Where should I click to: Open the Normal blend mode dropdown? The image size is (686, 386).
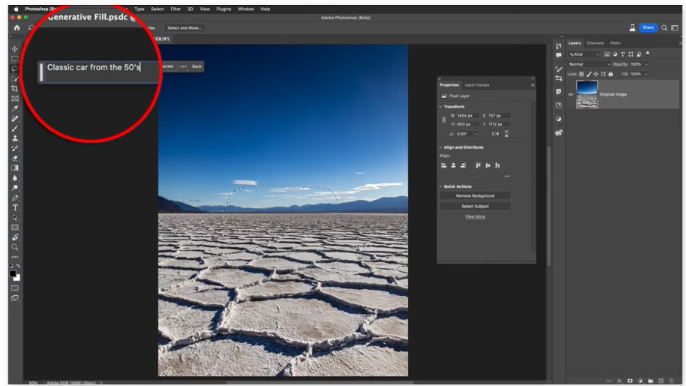click(589, 64)
